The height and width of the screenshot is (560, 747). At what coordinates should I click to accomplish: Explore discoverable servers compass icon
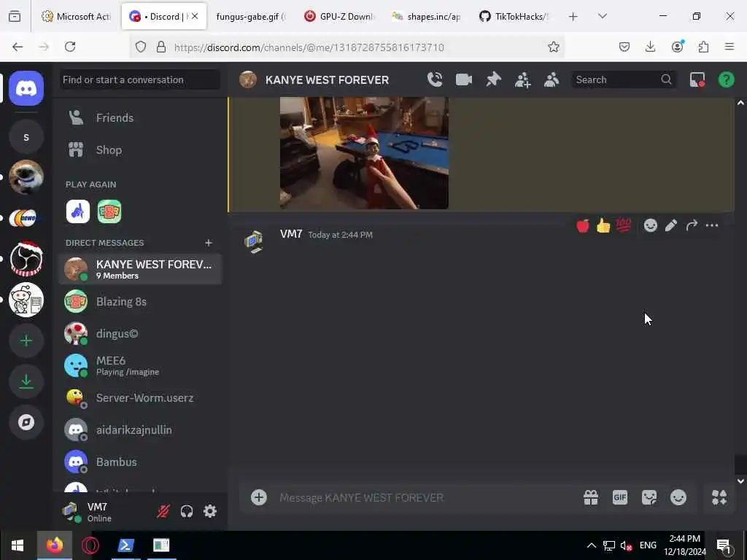(x=26, y=422)
